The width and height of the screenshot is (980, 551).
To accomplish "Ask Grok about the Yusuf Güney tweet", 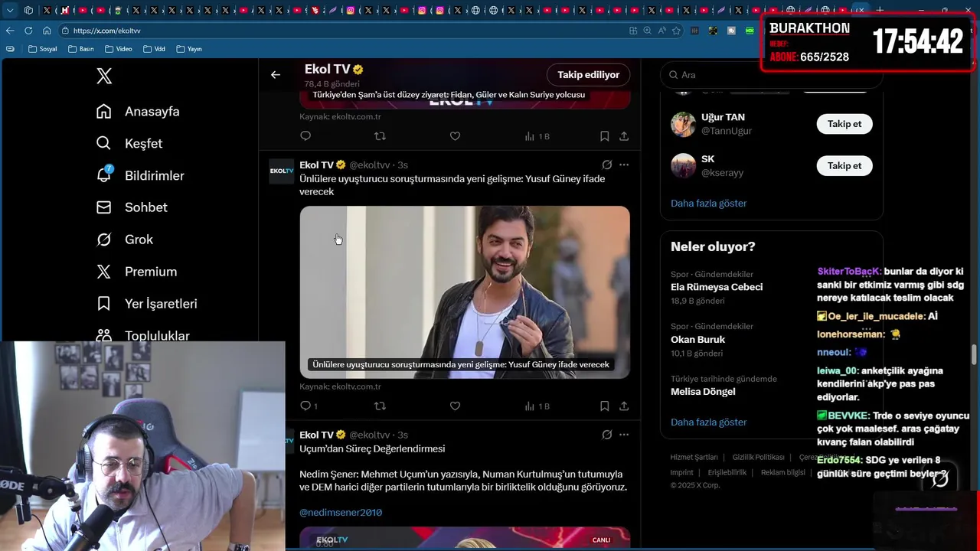I will pos(607,165).
